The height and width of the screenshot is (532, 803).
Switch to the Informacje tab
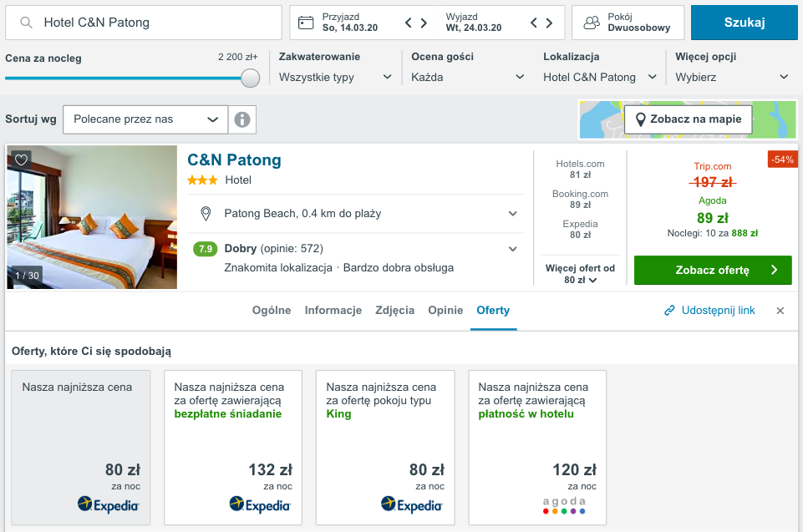click(333, 311)
